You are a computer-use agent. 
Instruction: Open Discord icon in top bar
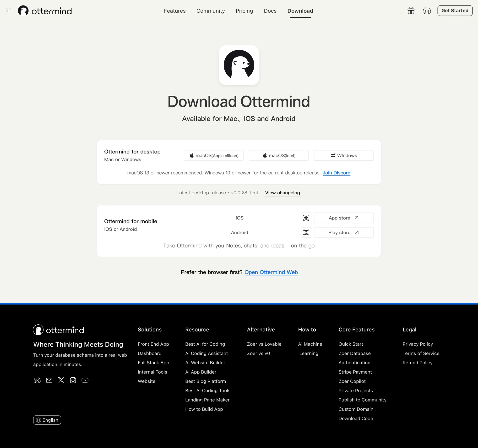(x=427, y=11)
